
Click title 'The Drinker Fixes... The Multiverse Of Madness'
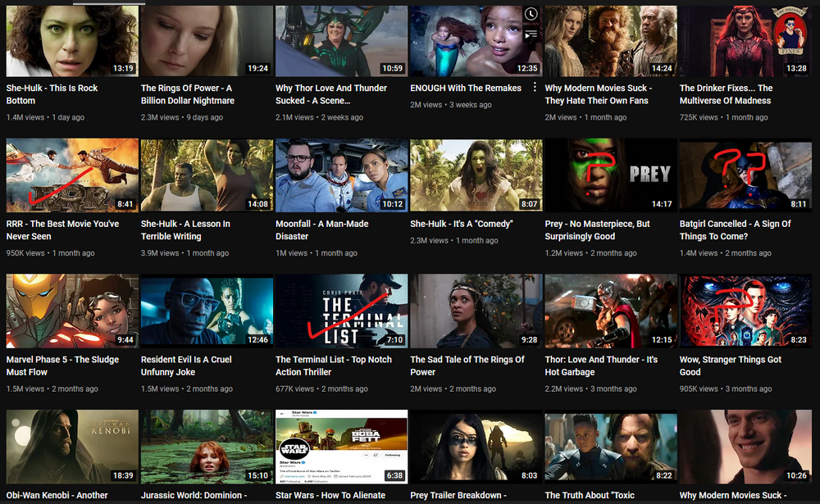click(726, 94)
